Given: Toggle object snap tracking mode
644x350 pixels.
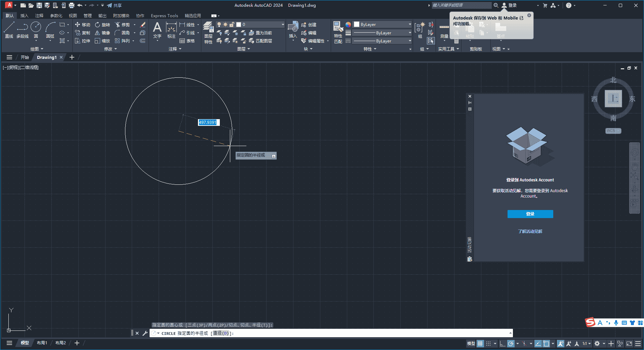Looking at the screenshot, I should [x=538, y=344].
